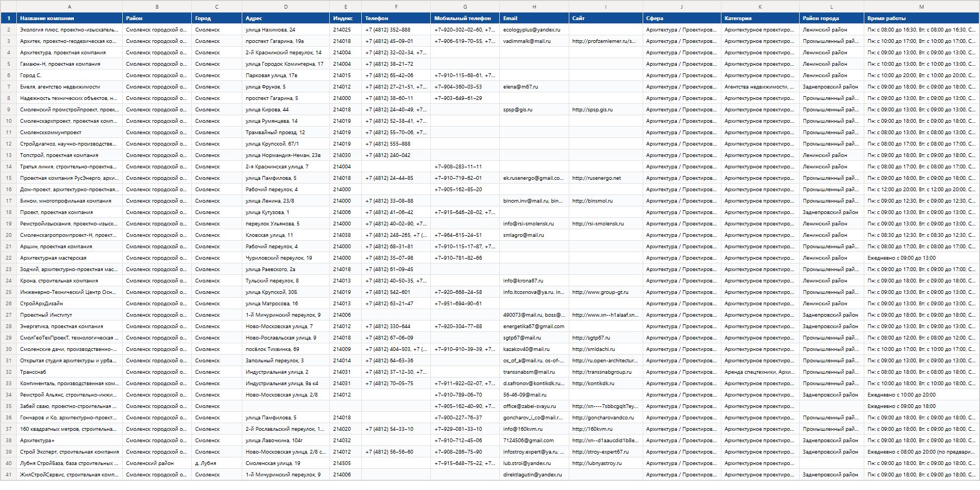Select index cell 214025
The height and width of the screenshot is (490, 980).
345,29
